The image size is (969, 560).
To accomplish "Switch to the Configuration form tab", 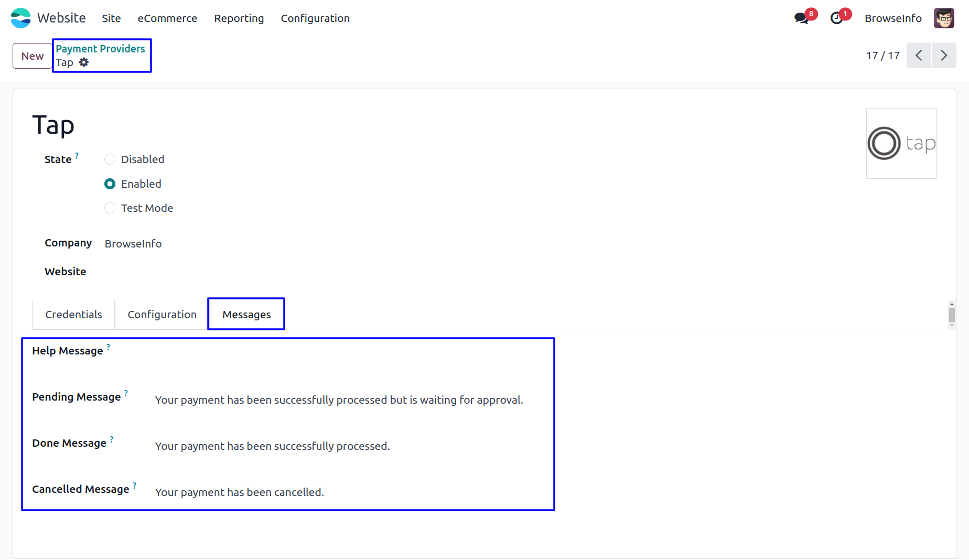I will click(x=162, y=315).
